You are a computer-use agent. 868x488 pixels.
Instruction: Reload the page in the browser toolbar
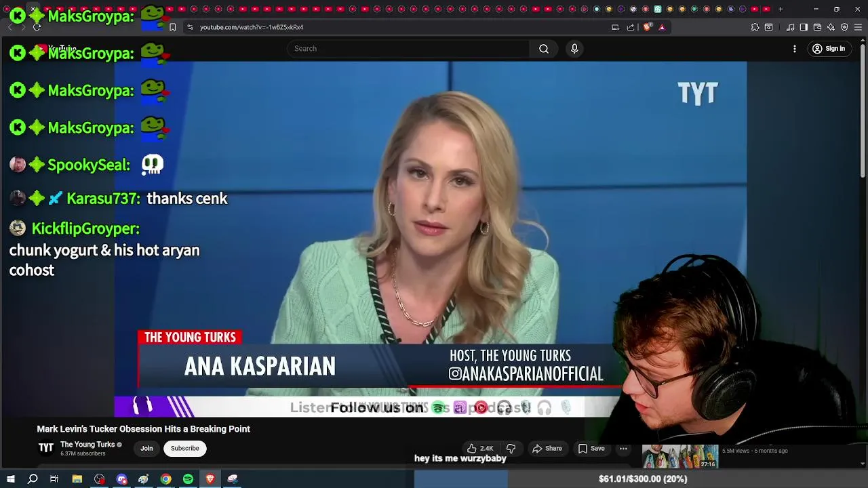pos(37,27)
